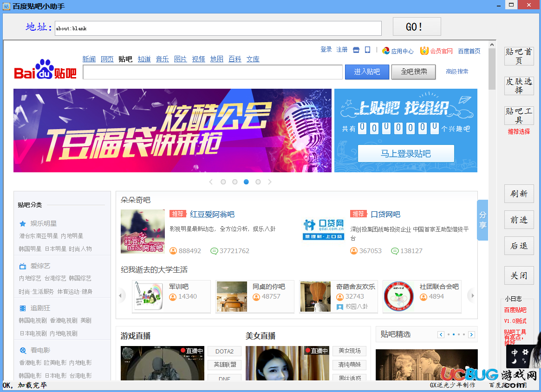Click post count icon next to 138127
Screen dimensions: 541x392
395,251
